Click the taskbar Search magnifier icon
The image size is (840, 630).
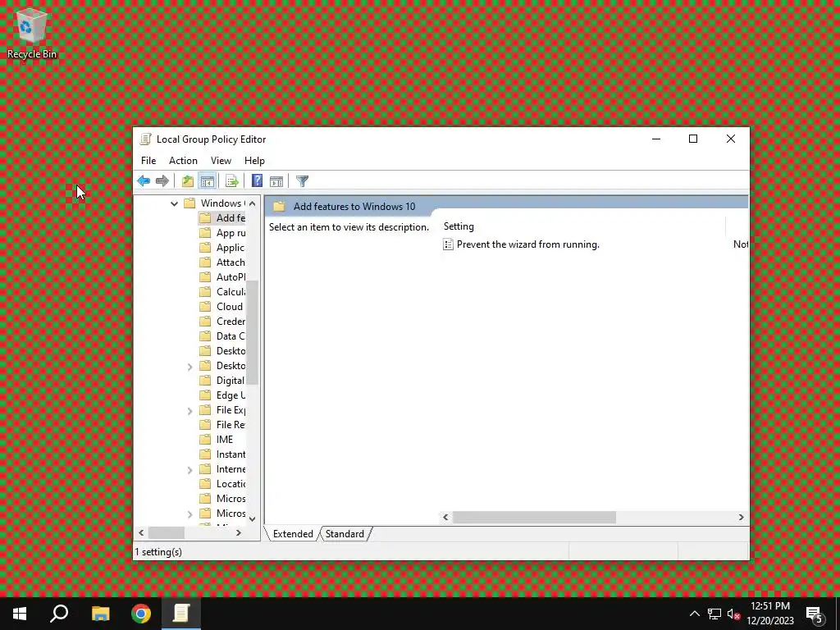click(x=59, y=614)
